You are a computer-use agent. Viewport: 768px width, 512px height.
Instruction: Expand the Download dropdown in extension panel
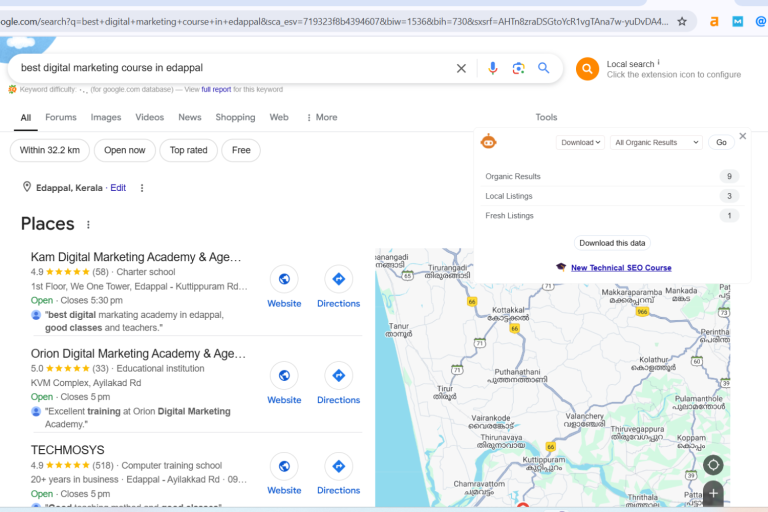[x=580, y=143]
